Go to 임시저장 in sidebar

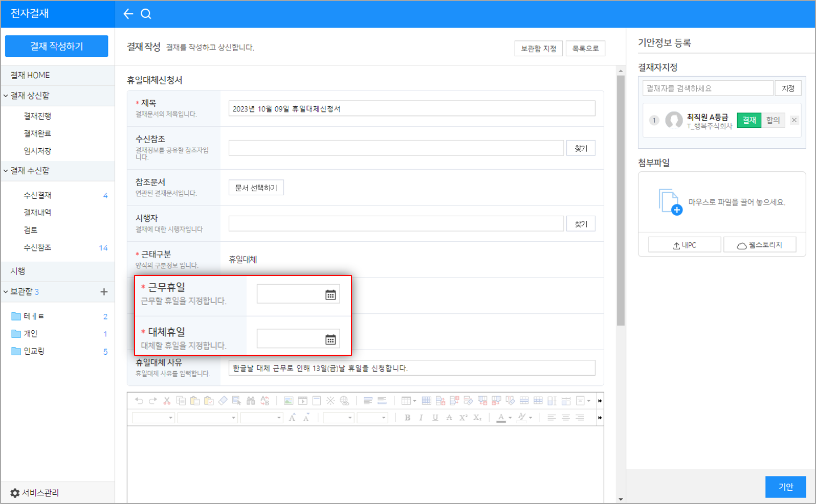point(37,151)
